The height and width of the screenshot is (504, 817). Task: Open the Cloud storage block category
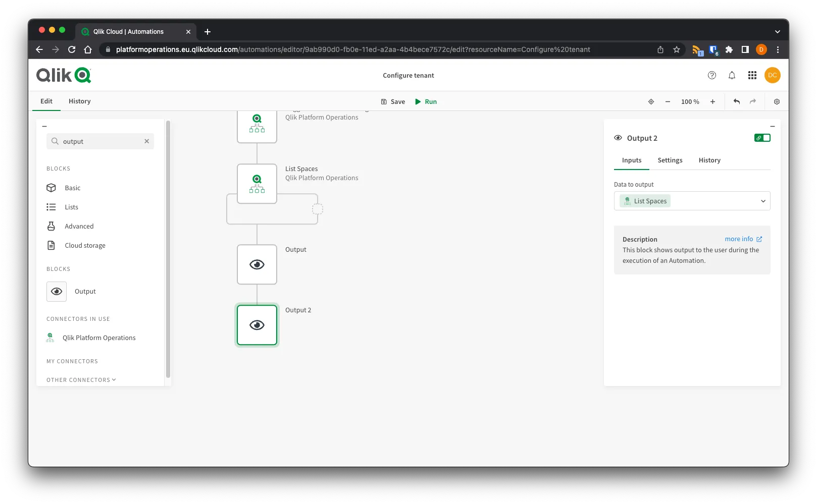coord(85,245)
